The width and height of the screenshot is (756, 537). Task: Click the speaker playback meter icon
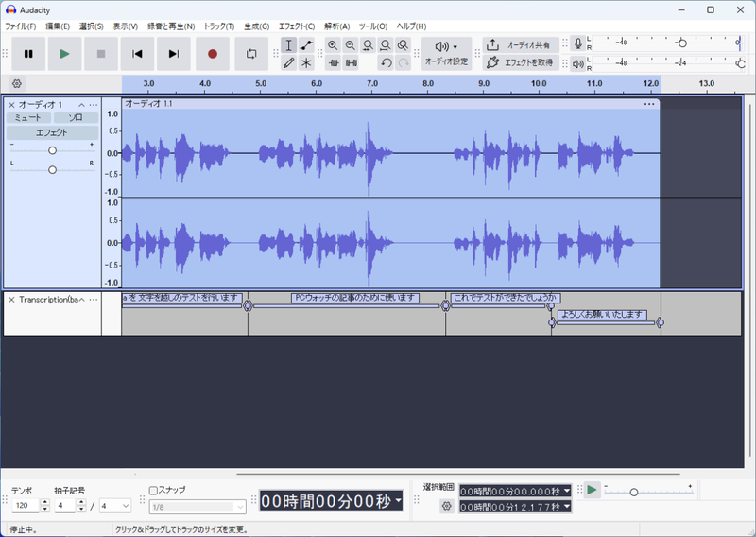(x=577, y=63)
